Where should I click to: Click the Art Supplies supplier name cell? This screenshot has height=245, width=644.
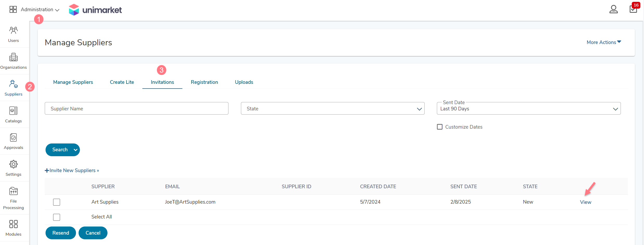click(x=105, y=202)
